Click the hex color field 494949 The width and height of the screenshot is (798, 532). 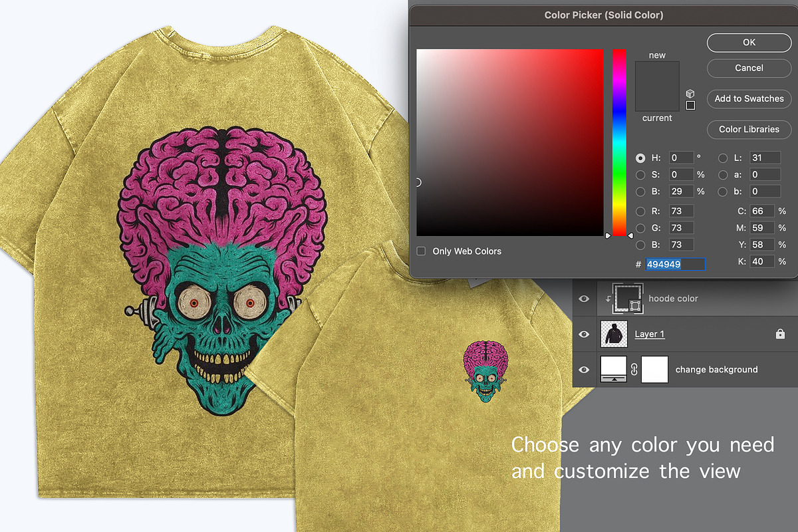coord(675,264)
